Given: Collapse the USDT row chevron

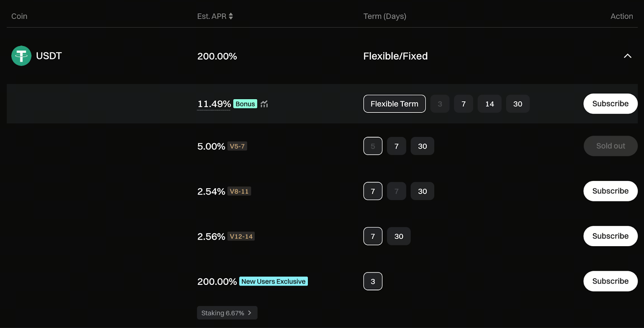Looking at the screenshot, I should click(627, 56).
